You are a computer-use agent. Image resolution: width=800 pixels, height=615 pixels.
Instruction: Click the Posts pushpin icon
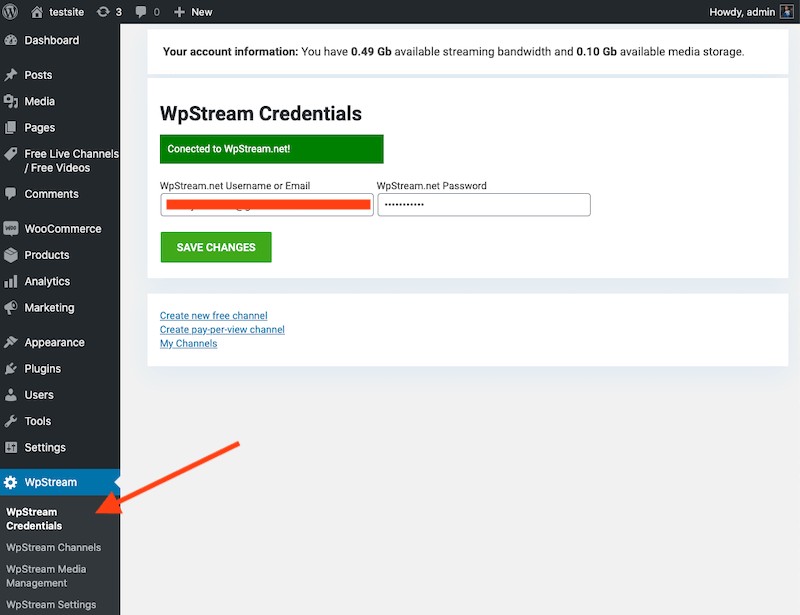click(x=11, y=75)
